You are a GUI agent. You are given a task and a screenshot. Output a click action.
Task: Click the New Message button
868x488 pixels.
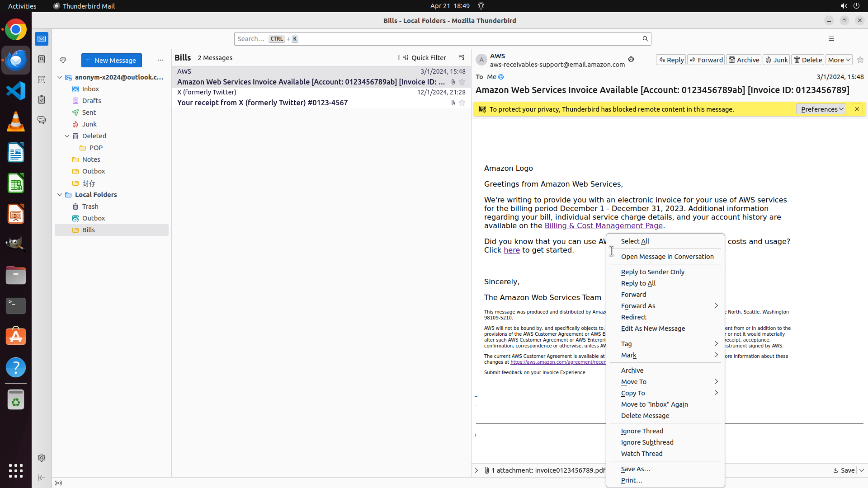click(x=112, y=61)
